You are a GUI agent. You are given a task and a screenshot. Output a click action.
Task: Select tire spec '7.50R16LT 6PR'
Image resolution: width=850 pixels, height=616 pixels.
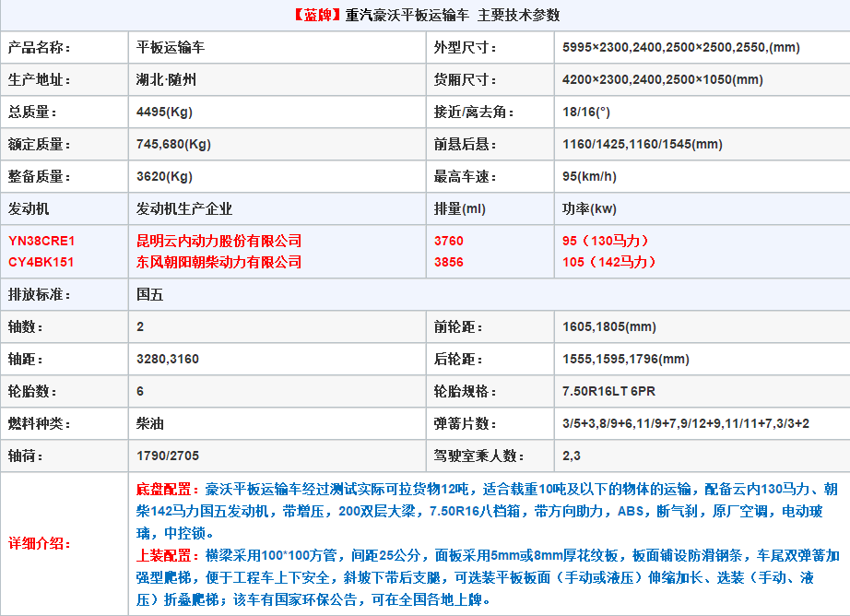(608, 392)
